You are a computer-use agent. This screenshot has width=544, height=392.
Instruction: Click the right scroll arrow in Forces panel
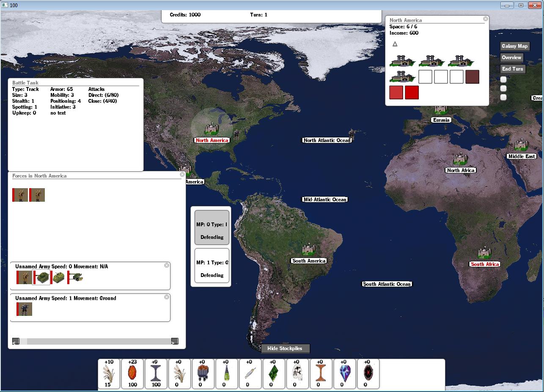(175, 341)
